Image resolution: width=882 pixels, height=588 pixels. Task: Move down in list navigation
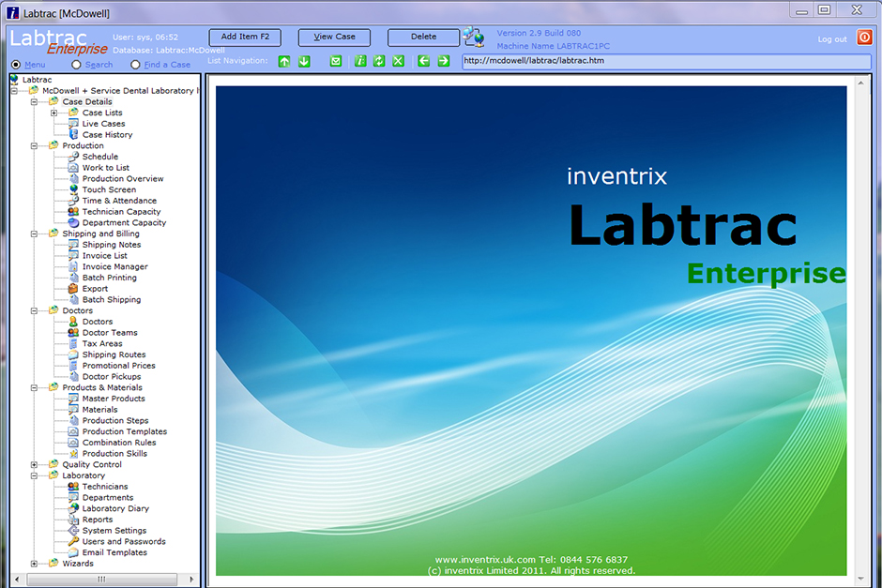304,61
